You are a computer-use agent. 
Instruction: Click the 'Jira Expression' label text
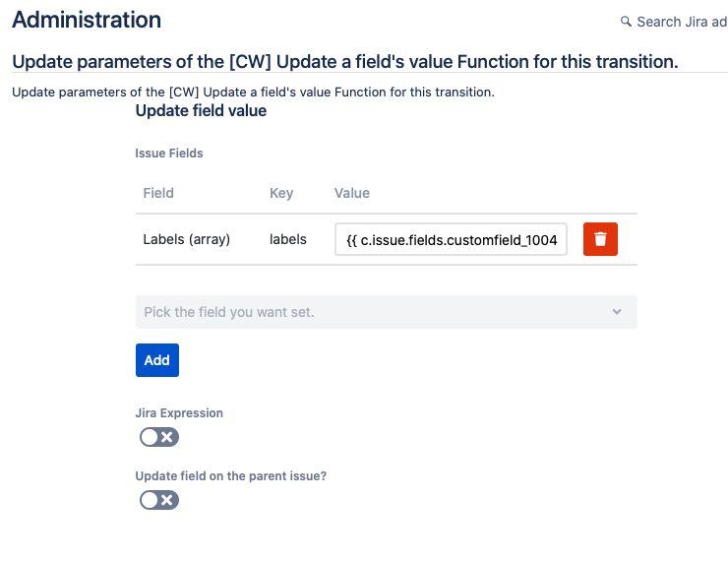[179, 413]
